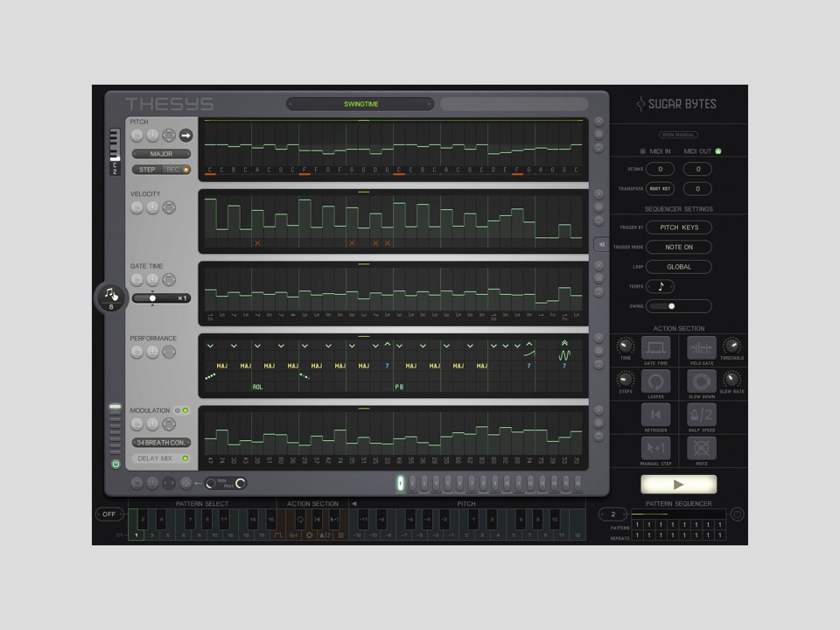Click the collapse side panel arrow button
Screen dimensions: 840x630
click(x=601, y=244)
